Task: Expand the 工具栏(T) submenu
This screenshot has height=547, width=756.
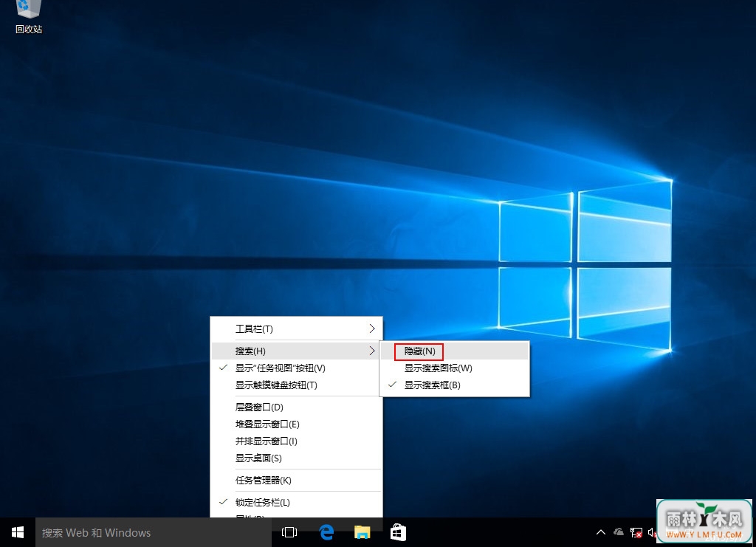Action: [297, 328]
